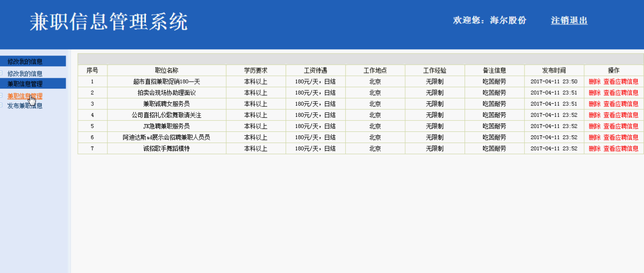
Task: Delete the 拍卖会现场协助理面议 job row
Action: [x=594, y=93]
